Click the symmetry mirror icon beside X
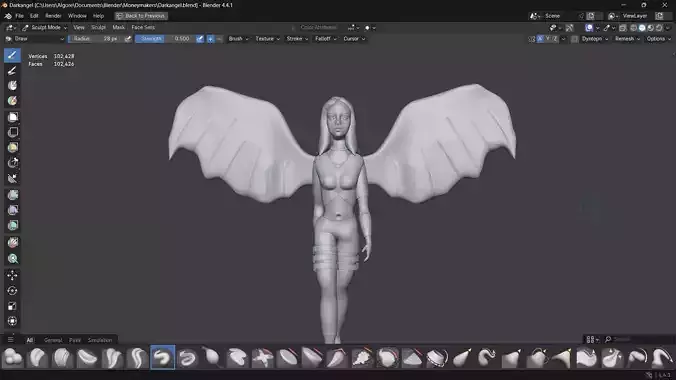Viewport: 676px width, 380px height. pyautogui.click(x=532, y=39)
